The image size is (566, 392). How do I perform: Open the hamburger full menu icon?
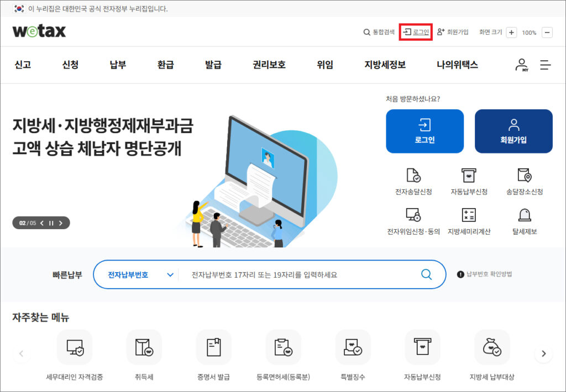click(546, 65)
